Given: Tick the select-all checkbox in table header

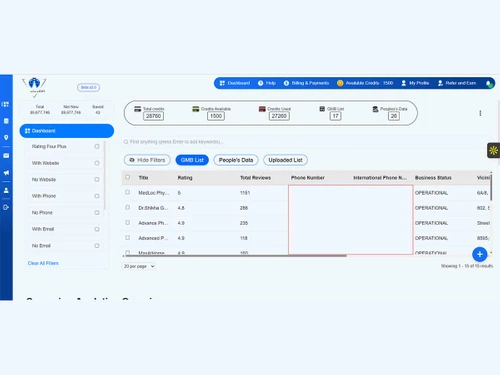Looking at the screenshot, I should coord(127,177).
